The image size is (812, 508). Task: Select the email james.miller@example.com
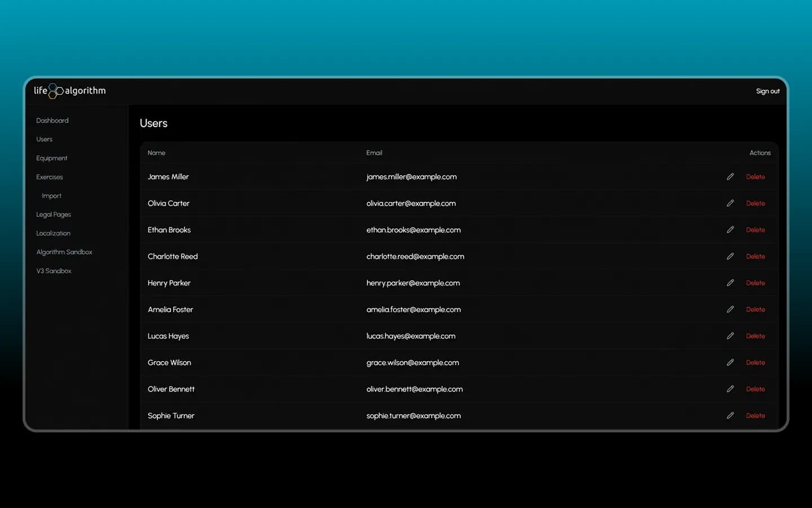pyautogui.click(x=412, y=177)
